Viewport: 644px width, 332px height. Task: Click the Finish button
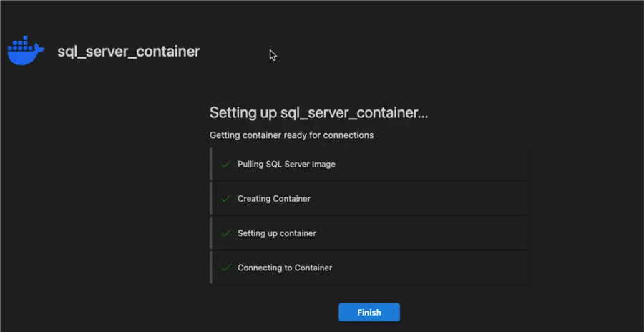tap(369, 312)
